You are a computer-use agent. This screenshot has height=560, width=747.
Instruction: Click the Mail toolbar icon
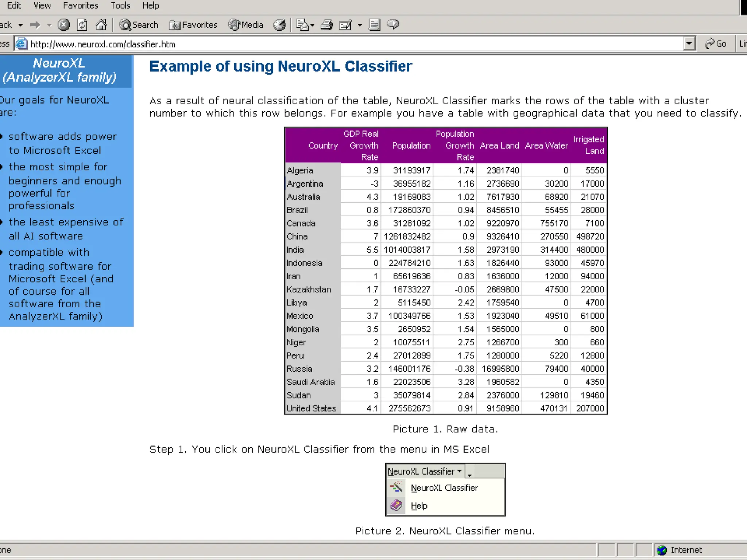coord(303,25)
